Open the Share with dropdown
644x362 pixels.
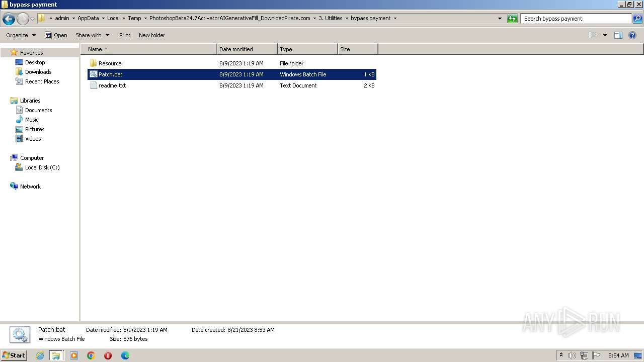pos(92,35)
